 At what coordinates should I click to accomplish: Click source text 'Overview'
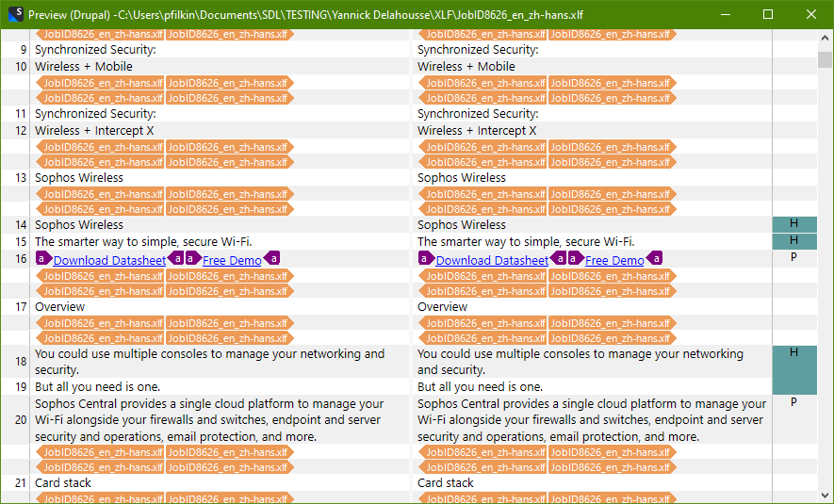click(x=59, y=307)
